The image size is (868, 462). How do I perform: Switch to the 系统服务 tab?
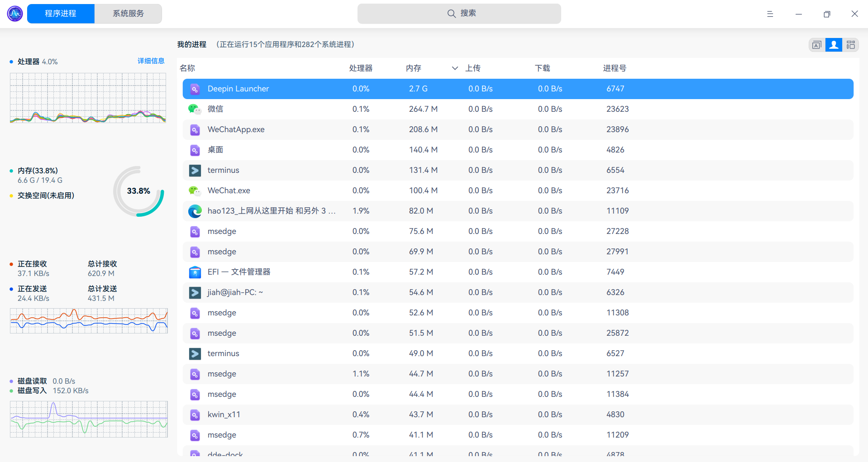click(128, 14)
